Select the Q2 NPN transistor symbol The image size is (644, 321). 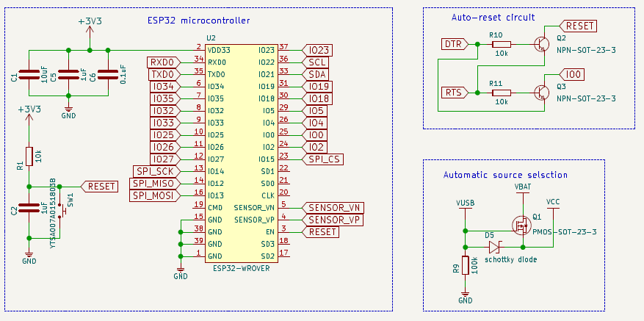(542, 44)
